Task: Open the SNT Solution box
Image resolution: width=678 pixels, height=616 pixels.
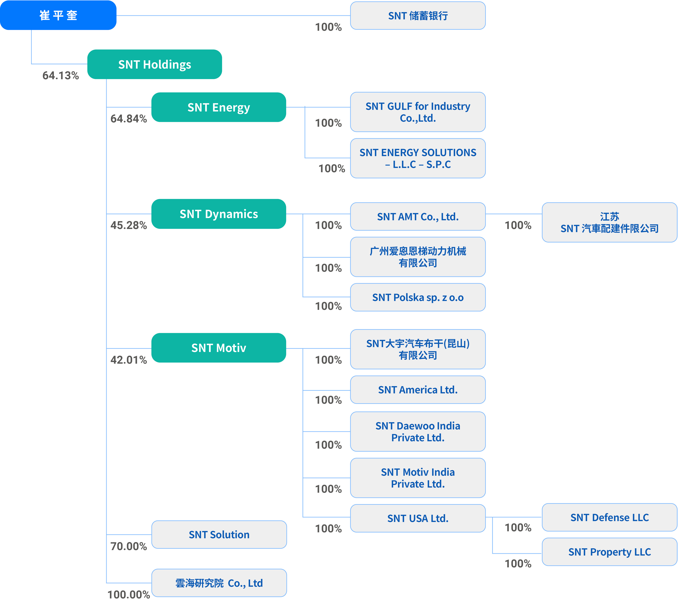Action: pyautogui.click(x=219, y=534)
